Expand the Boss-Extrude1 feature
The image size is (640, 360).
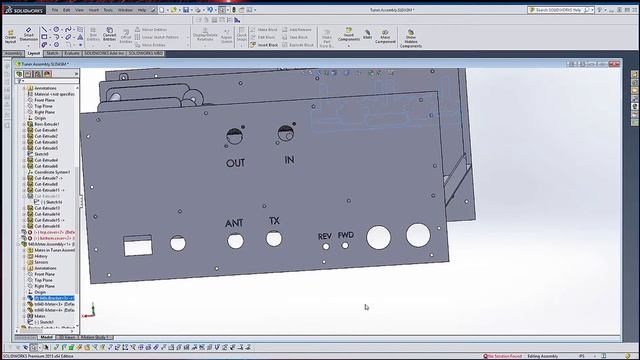tap(24, 124)
